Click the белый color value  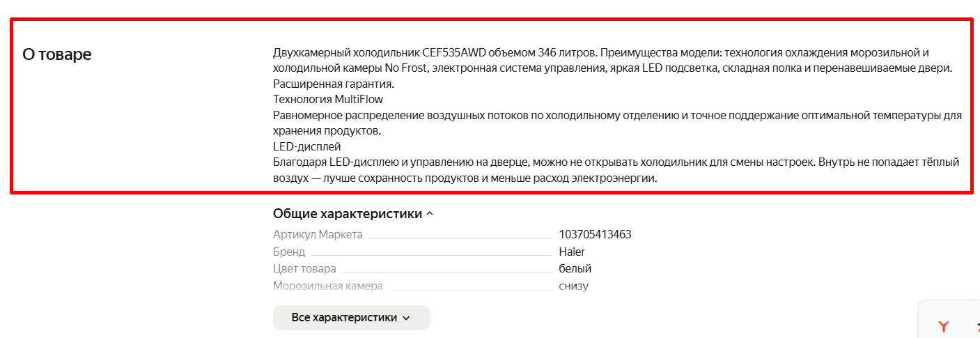[575, 268]
